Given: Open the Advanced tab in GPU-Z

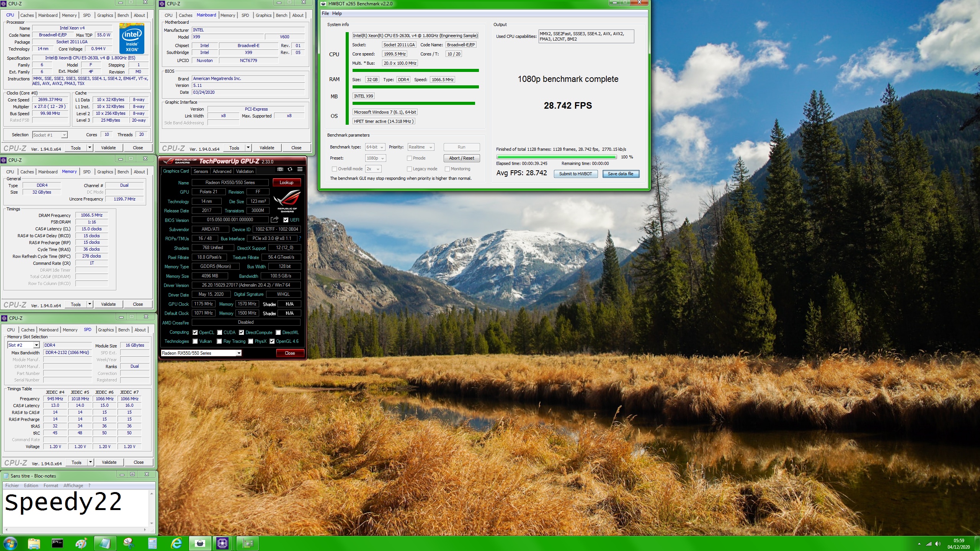Looking at the screenshot, I should coord(222,171).
